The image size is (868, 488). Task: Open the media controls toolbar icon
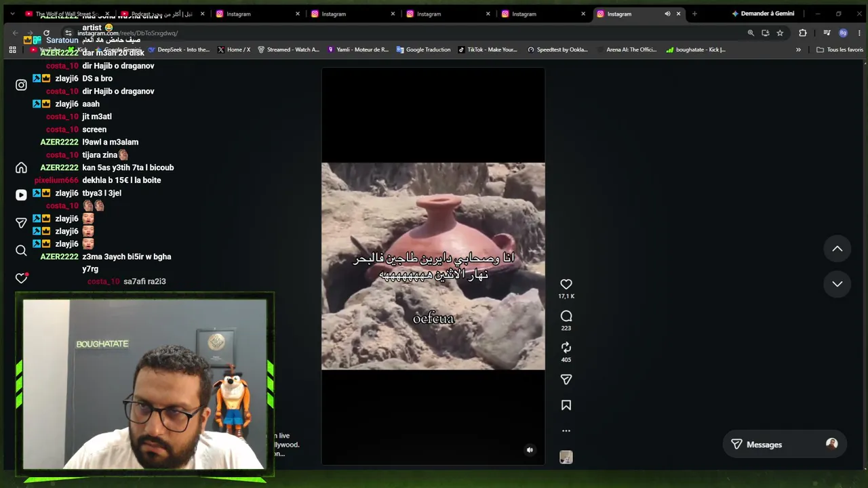tap(827, 33)
